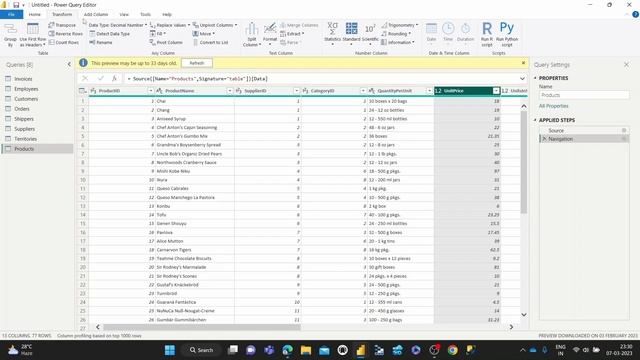
Task: Open the ProductID column filter dropdown
Action: (151, 91)
